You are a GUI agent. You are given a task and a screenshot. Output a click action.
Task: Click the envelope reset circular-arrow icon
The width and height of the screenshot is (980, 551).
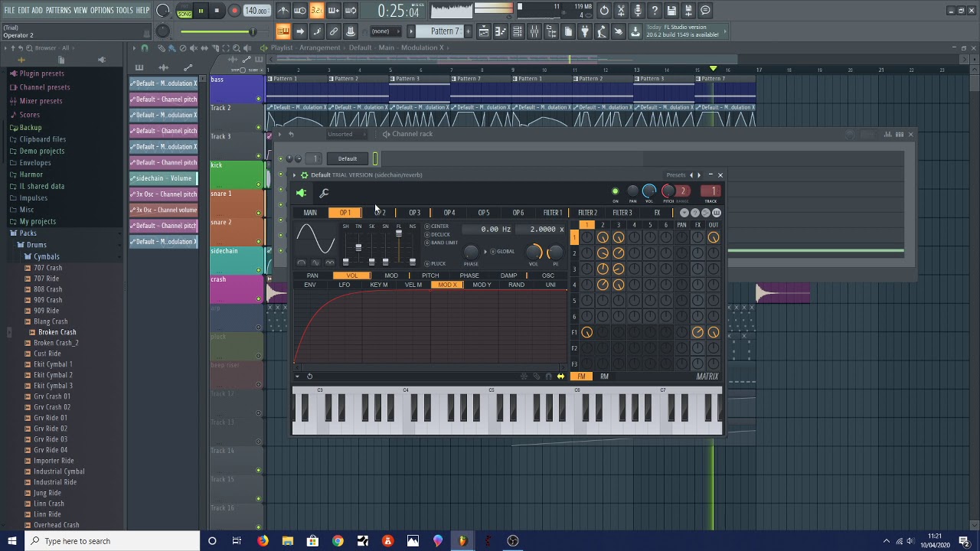point(309,377)
